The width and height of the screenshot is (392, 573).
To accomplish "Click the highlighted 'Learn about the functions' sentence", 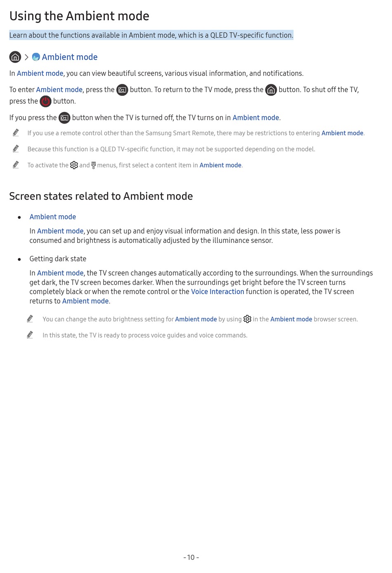I will (151, 35).
